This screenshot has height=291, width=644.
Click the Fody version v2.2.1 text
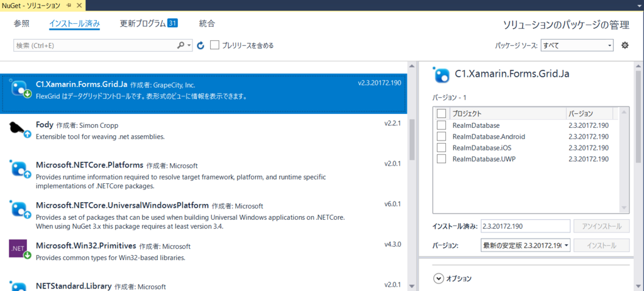[x=392, y=123]
